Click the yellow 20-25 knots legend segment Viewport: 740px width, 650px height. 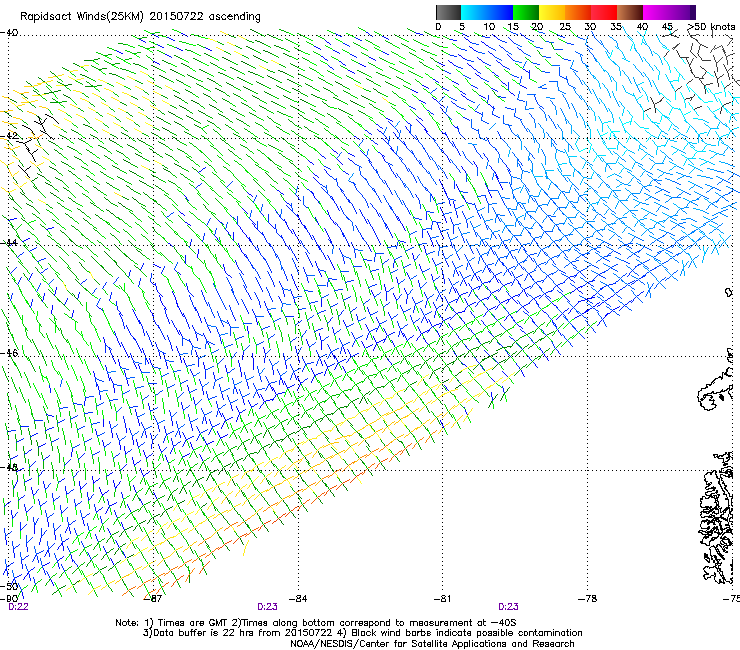[552, 12]
